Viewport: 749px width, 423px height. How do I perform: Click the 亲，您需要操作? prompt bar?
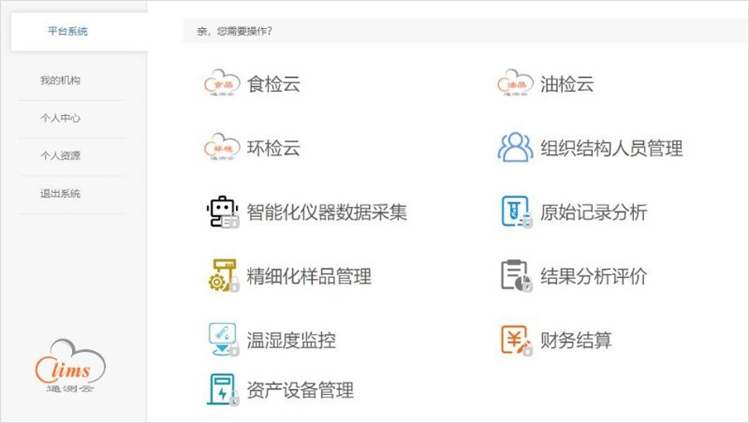pos(466,32)
